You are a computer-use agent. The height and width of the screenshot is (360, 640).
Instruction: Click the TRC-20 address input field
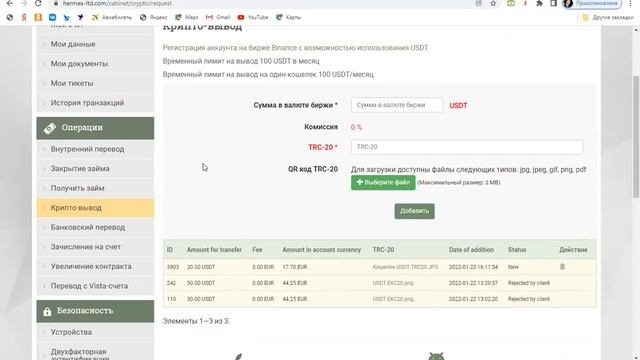(x=467, y=147)
